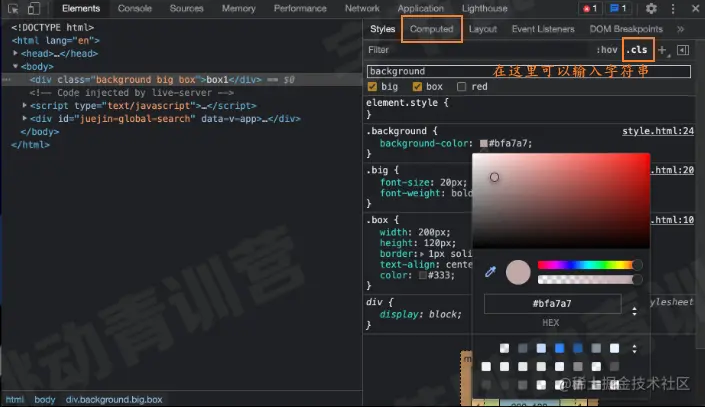Expand the script element node
Viewport: 705px width, 407px height.
pyautogui.click(x=25, y=105)
